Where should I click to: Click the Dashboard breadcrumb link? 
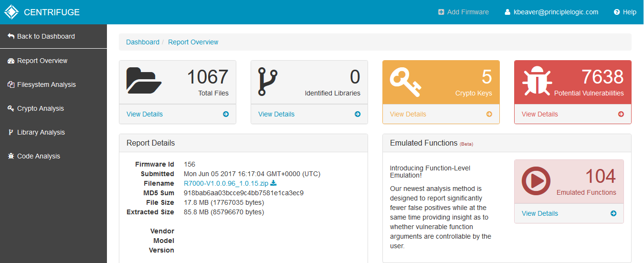(x=143, y=42)
